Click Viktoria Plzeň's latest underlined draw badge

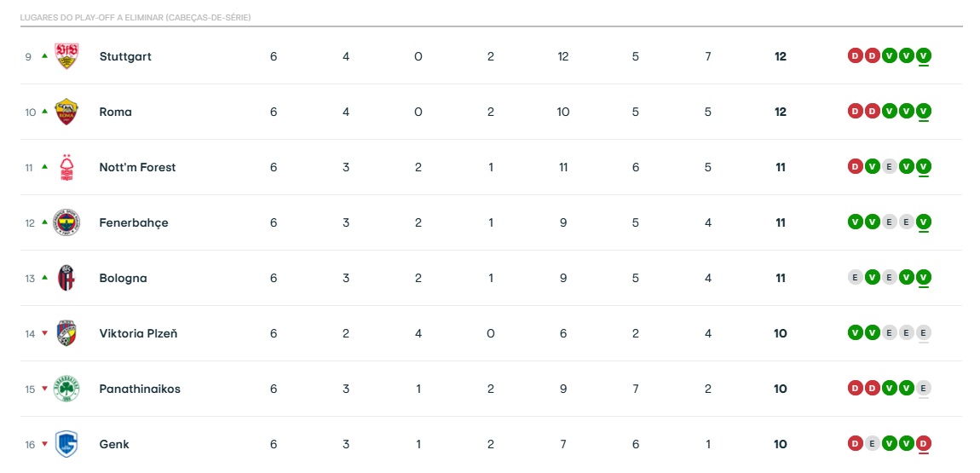(x=924, y=333)
